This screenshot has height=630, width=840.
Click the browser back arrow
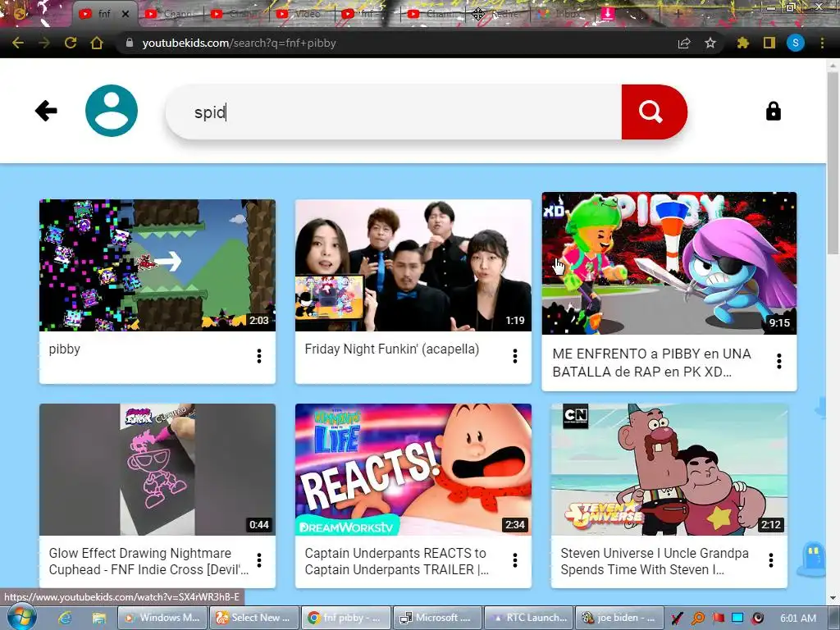point(18,43)
